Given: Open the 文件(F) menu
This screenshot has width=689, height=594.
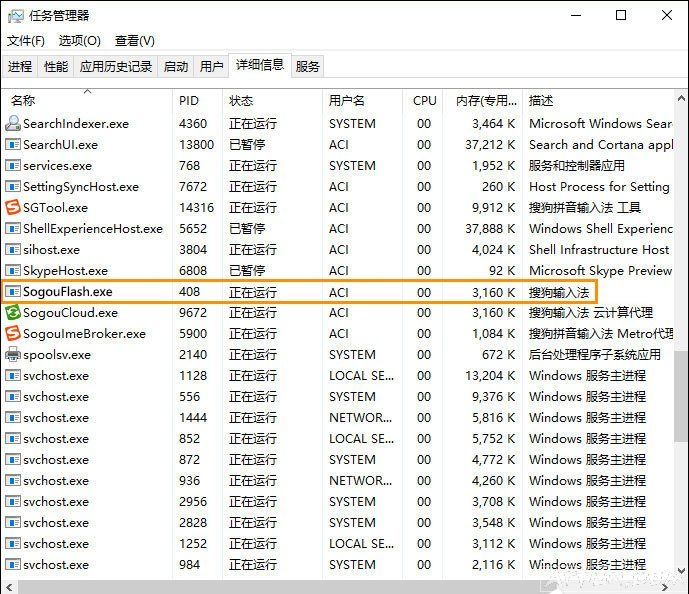Looking at the screenshot, I should 26,41.
